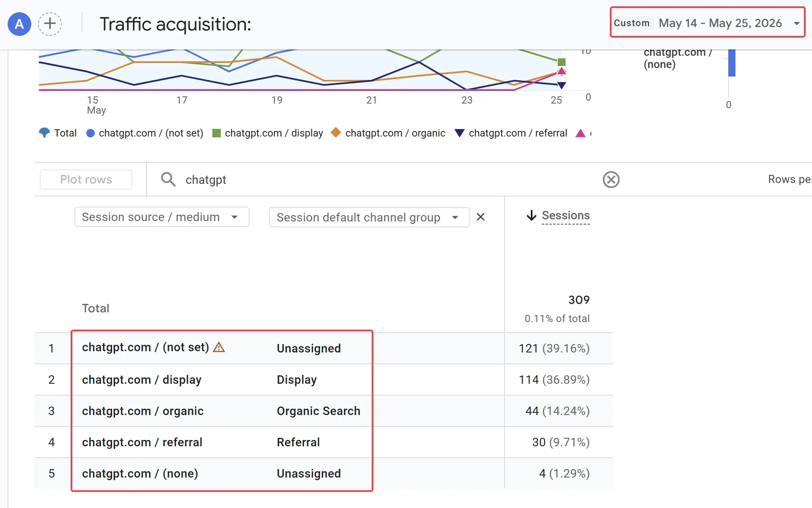Click the warning icon next to (not set)
812x508 pixels.
pyautogui.click(x=219, y=347)
